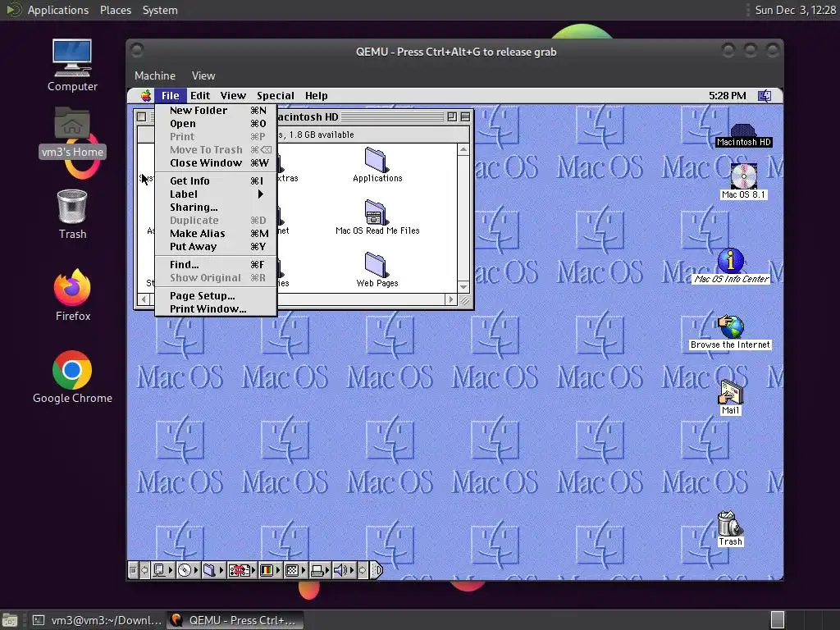Open the monitor resolution strip module

[x=295, y=570]
